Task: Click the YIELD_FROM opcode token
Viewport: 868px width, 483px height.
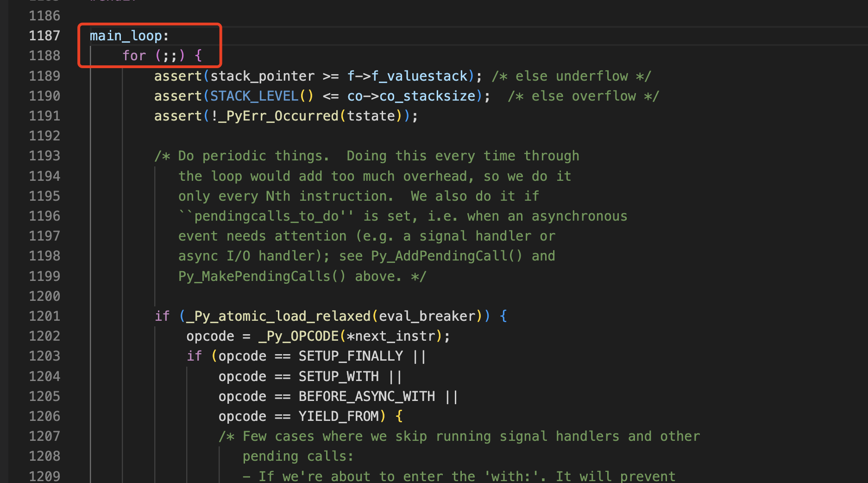Action: click(339, 416)
